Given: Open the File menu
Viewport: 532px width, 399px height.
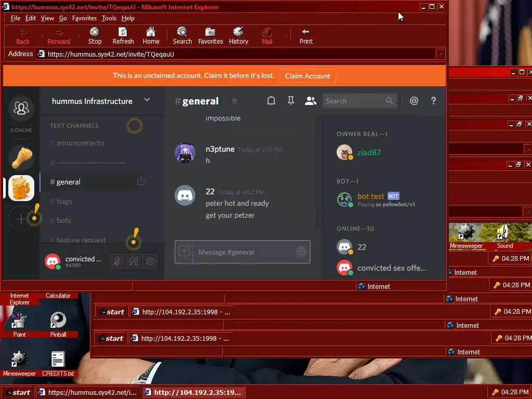Looking at the screenshot, I should [x=15, y=18].
